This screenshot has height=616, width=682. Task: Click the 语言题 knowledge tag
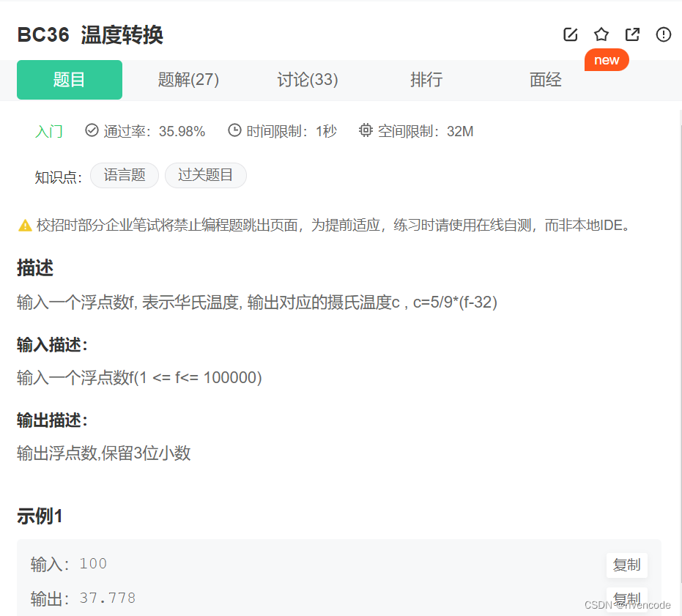point(124,175)
